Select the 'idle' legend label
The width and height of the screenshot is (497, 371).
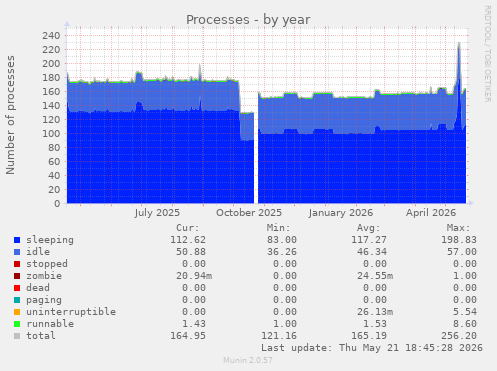[x=38, y=252]
